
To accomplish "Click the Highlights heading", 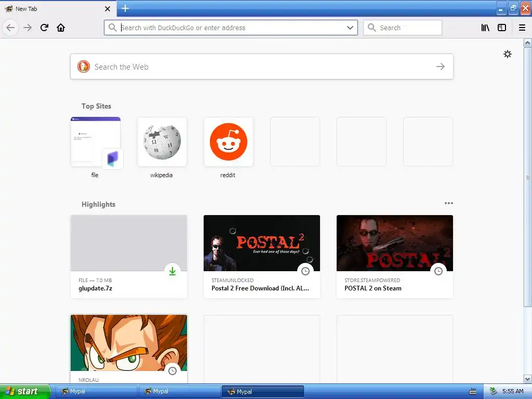I will (98, 204).
